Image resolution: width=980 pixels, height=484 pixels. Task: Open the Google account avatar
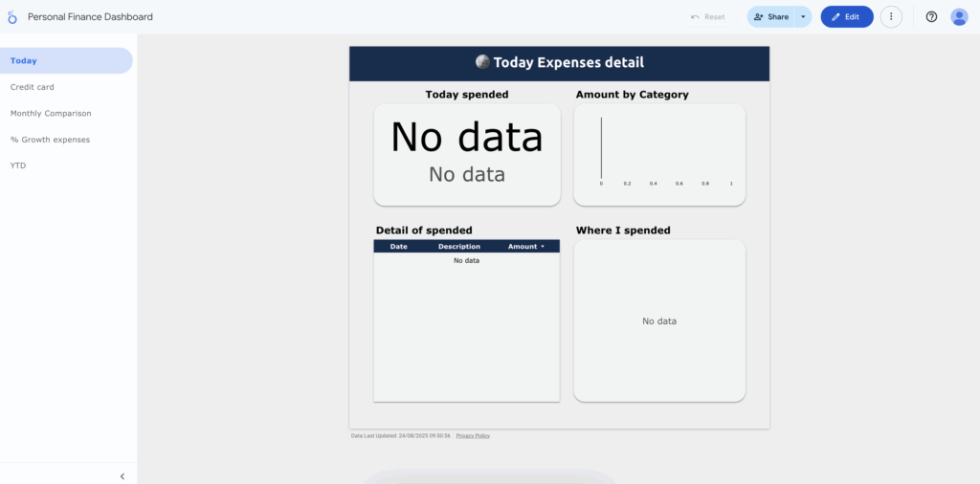click(959, 17)
